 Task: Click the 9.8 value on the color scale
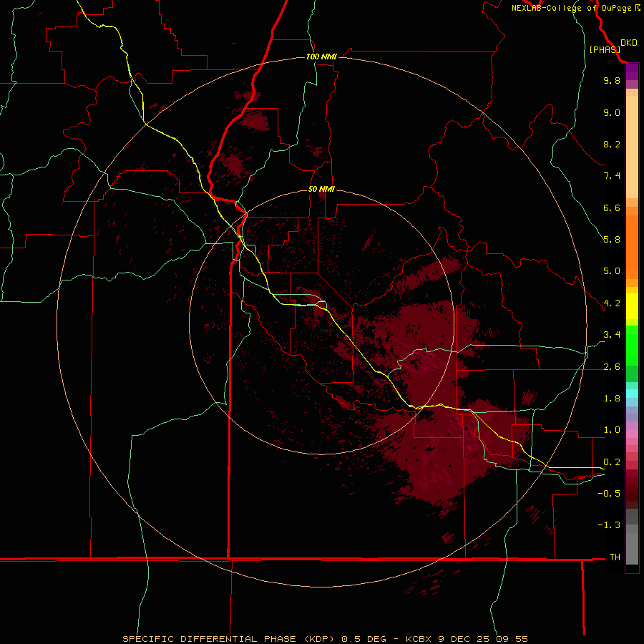coord(612,80)
